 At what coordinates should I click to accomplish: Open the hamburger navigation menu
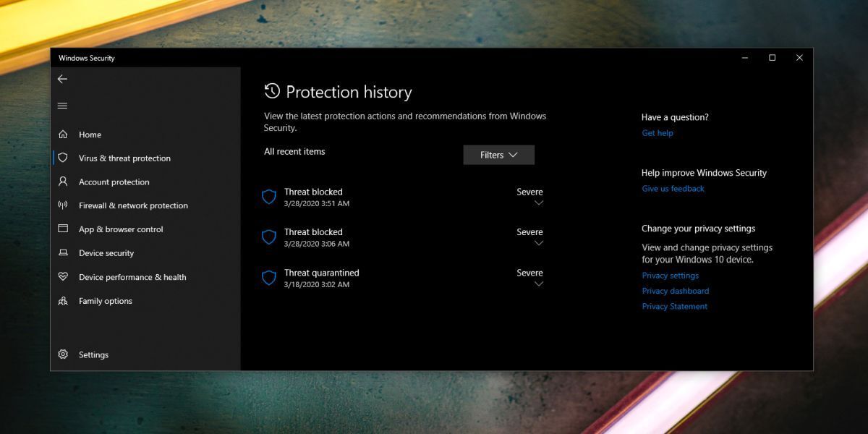(x=62, y=106)
